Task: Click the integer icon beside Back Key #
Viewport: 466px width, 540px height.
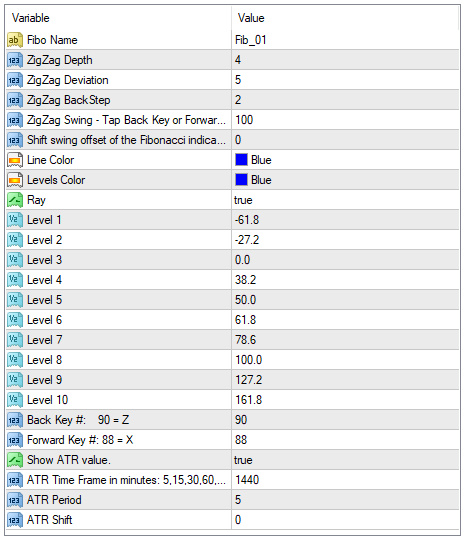Action: click(14, 419)
